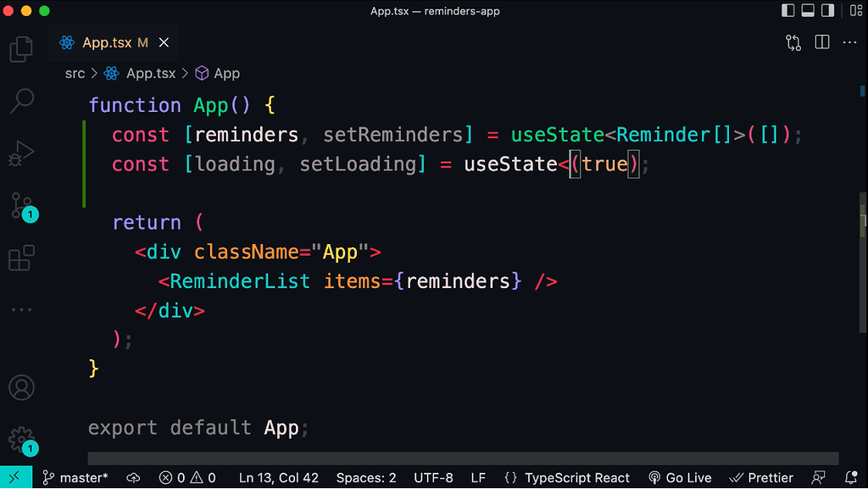The height and width of the screenshot is (489, 868).
Task: Open the editor More Actions ellipsis menu
Action: point(850,42)
